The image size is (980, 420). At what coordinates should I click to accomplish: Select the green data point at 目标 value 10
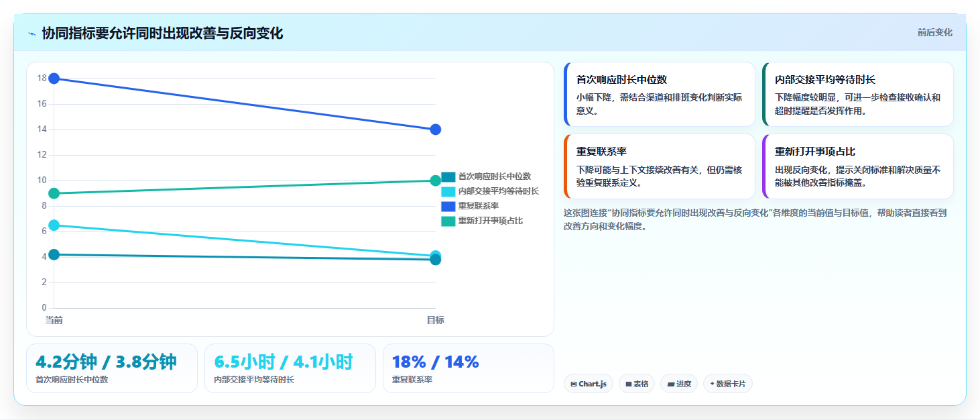pyautogui.click(x=435, y=180)
